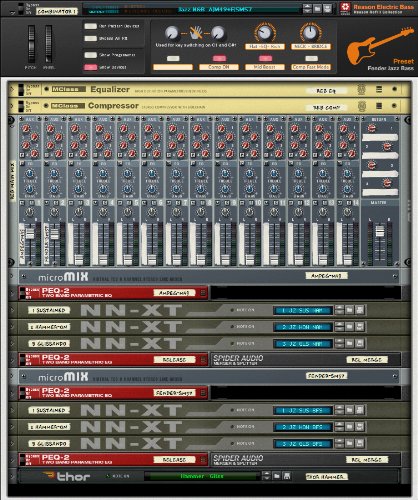Viewport: 418px width, 500px height.
Task: Click the Reason Electric Bass refill logo icon
Action: (345, 8)
